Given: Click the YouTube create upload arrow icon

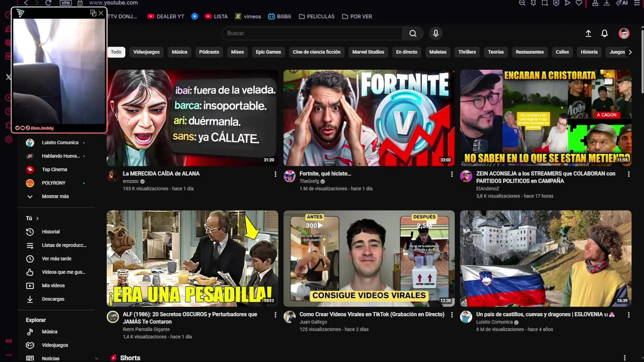Looking at the screenshot, I should (588, 33).
